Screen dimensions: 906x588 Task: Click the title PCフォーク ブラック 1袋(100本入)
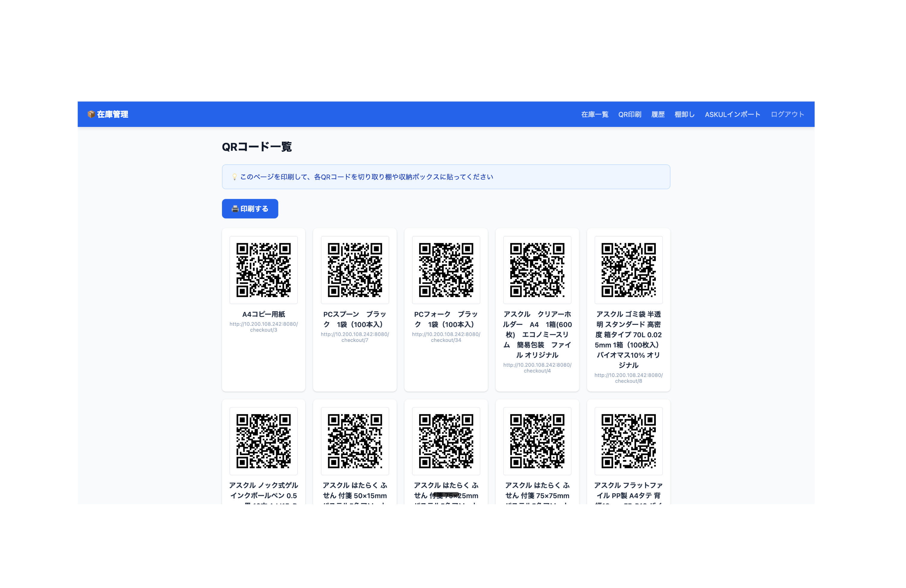coord(446,319)
